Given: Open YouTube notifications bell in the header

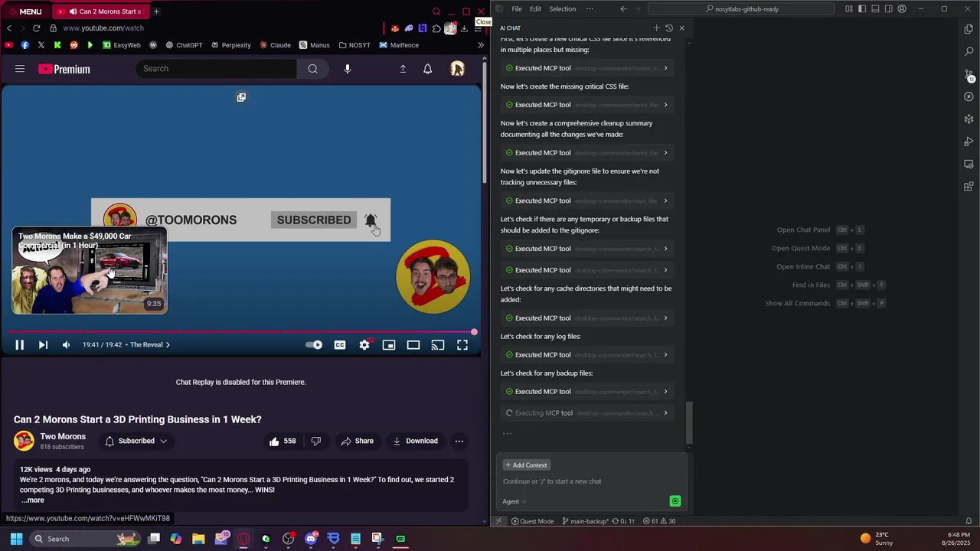Looking at the screenshot, I should (x=428, y=69).
